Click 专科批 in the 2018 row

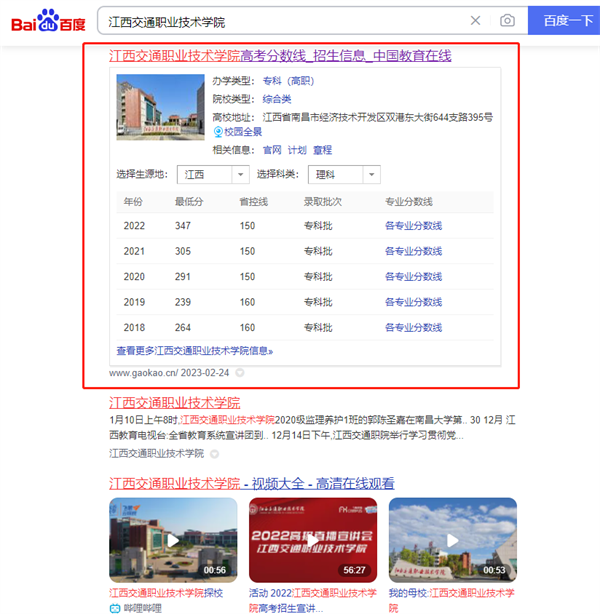tap(318, 328)
